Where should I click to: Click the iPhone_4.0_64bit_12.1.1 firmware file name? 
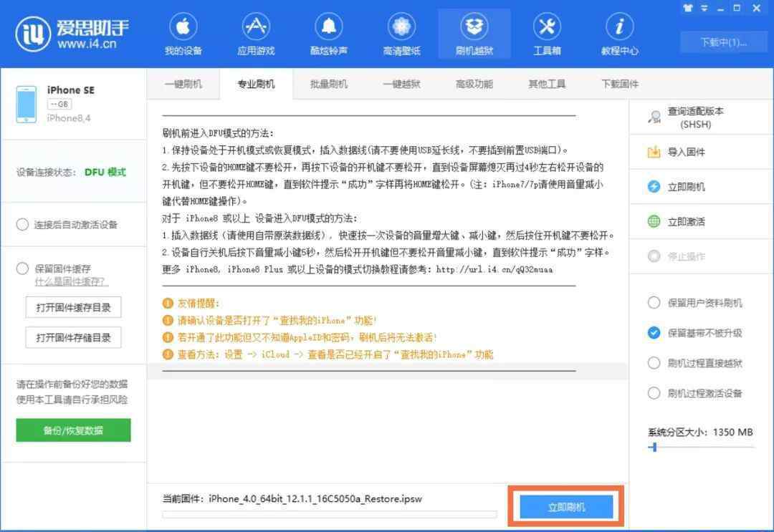click(x=315, y=498)
